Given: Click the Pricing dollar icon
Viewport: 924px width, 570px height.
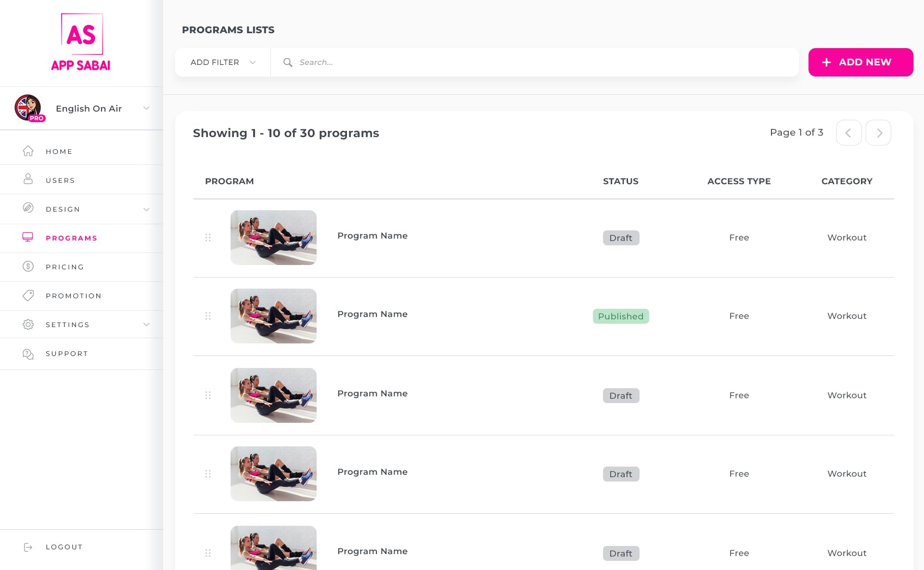Looking at the screenshot, I should tap(28, 266).
